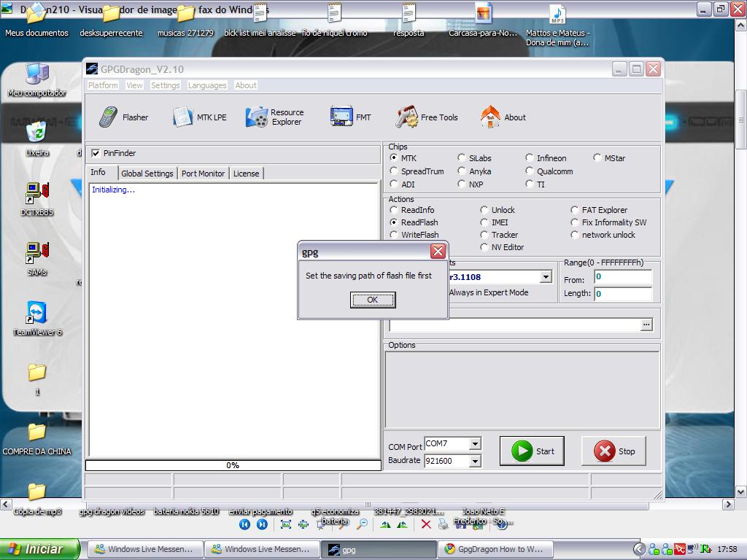Click the red Stop button
The image size is (747, 560).
pyautogui.click(x=614, y=451)
